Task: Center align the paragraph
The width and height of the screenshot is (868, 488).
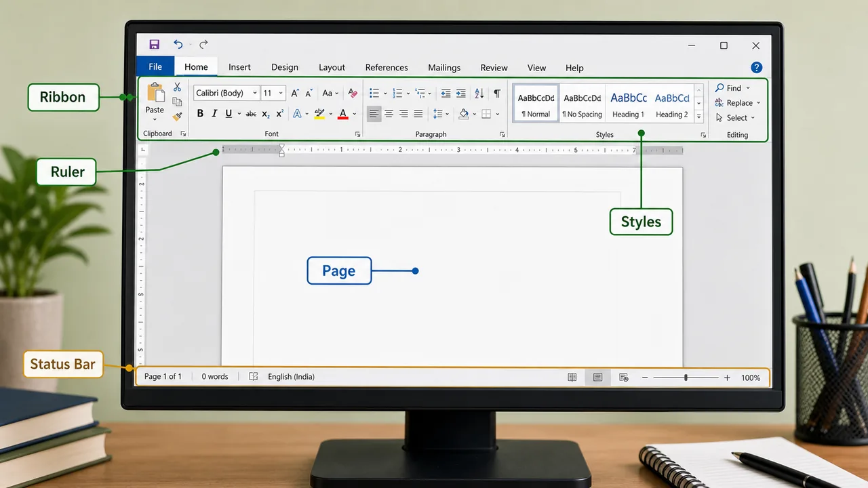Action: click(389, 114)
